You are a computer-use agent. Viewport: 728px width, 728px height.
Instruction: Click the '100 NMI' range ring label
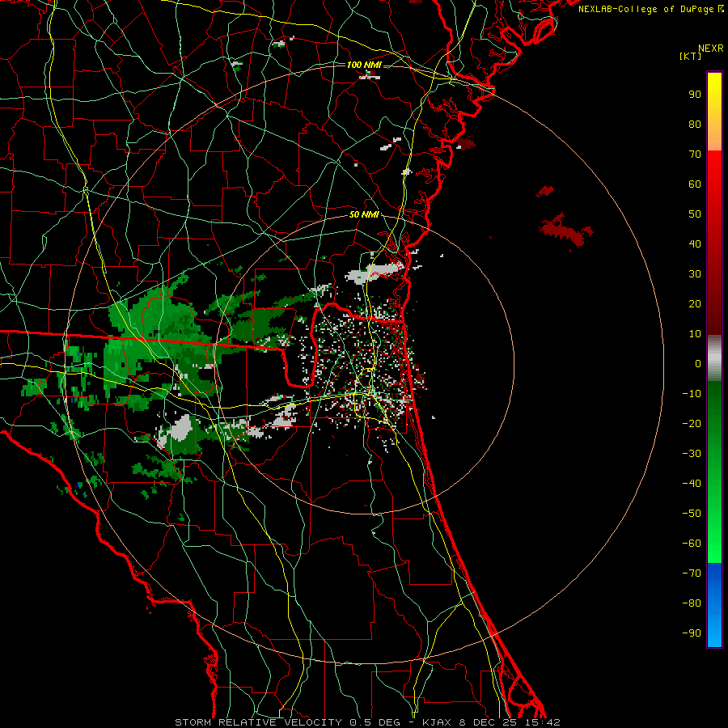(x=364, y=65)
